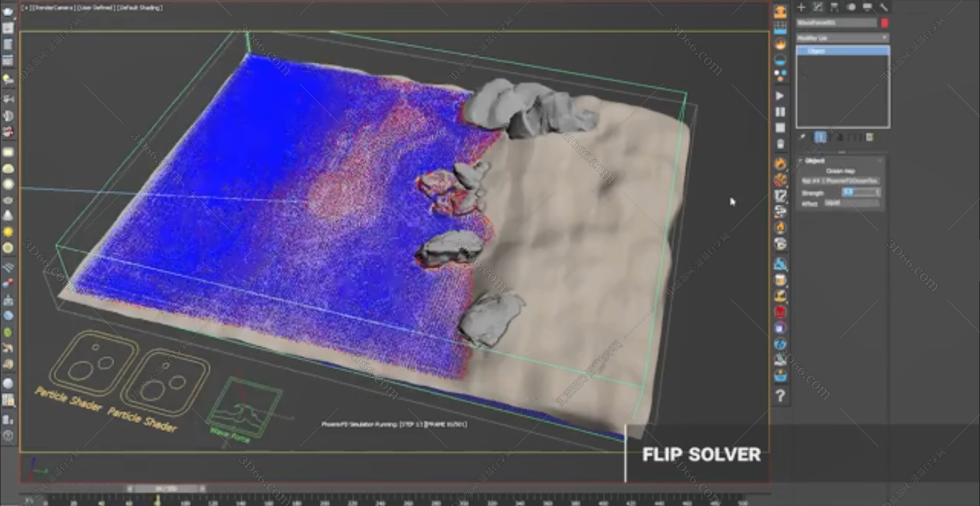
Task: Open help via question mark icon
Action: click(x=780, y=397)
